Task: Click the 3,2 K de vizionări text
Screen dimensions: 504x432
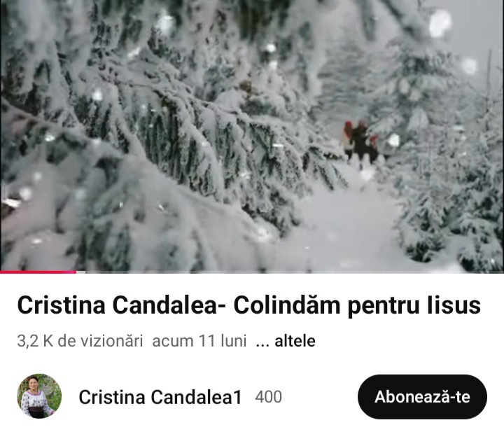Action: click(80, 341)
